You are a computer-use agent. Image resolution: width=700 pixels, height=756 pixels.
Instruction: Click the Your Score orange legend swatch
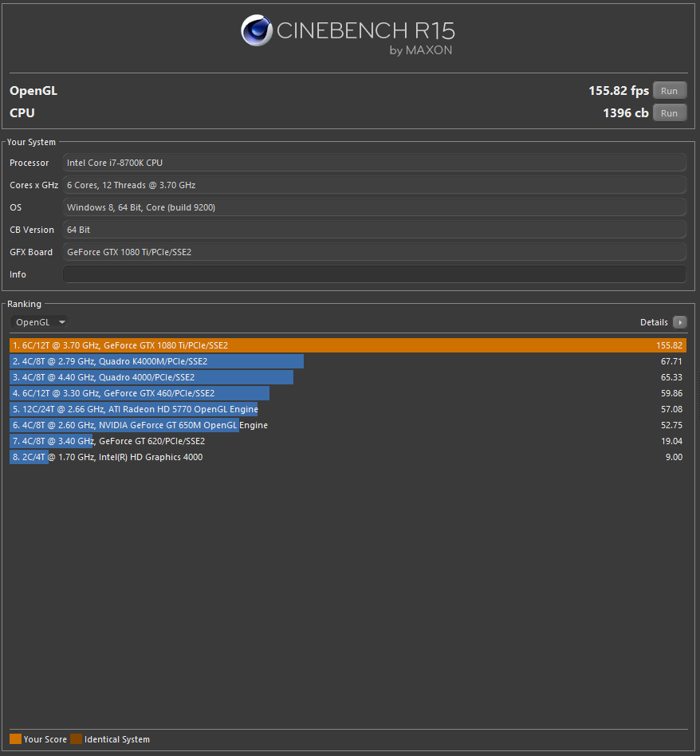15,739
